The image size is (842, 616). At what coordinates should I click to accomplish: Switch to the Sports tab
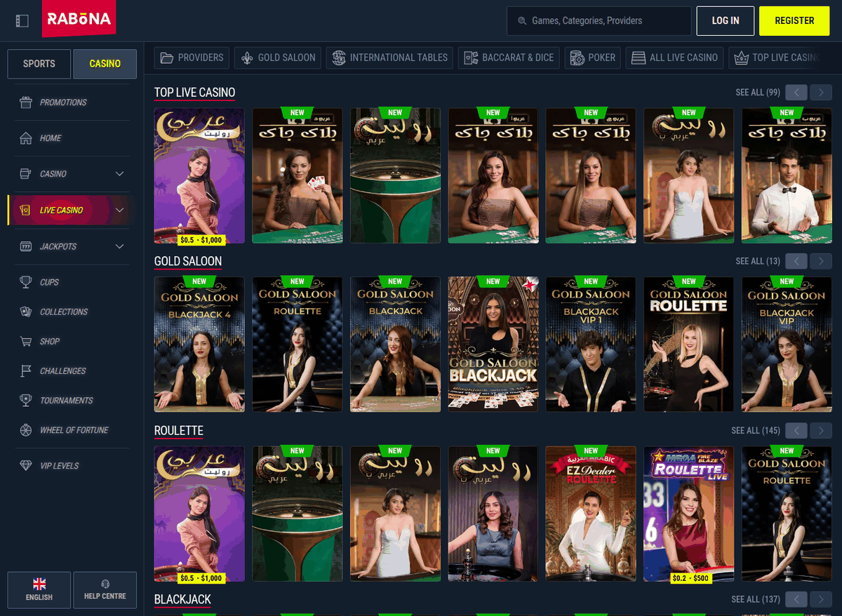tap(39, 64)
